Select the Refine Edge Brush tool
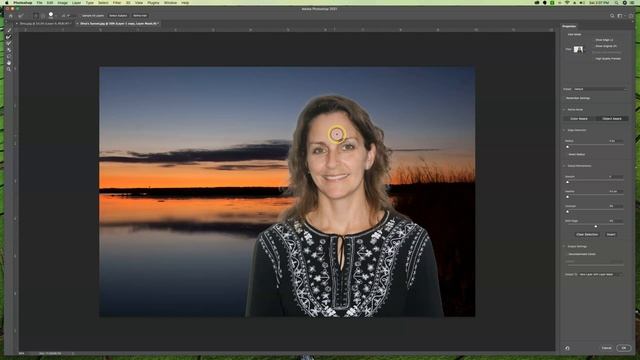The image size is (640, 360). [9, 37]
